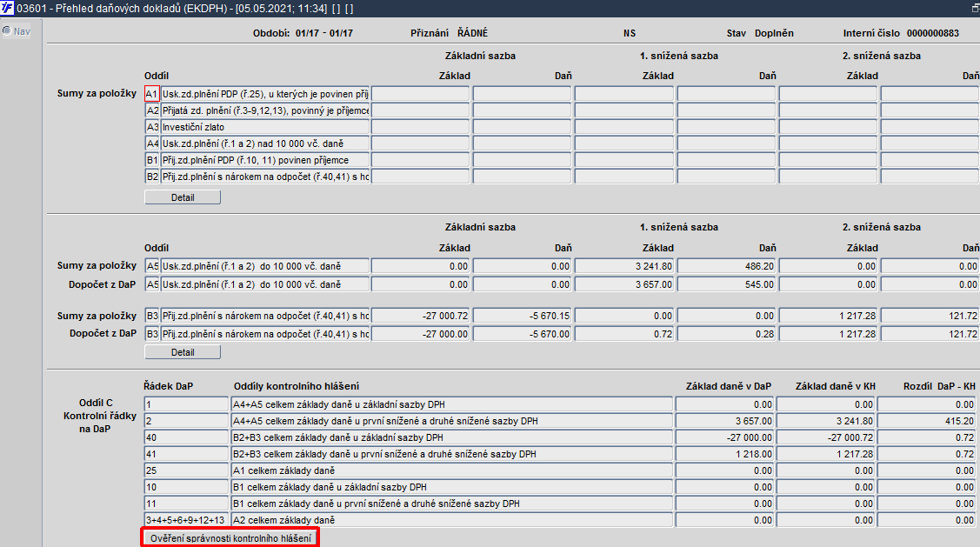Click value 0.72 in Dopočet B3 snížená základ
Viewport: 980px width, 547px height.
(623, 334)
